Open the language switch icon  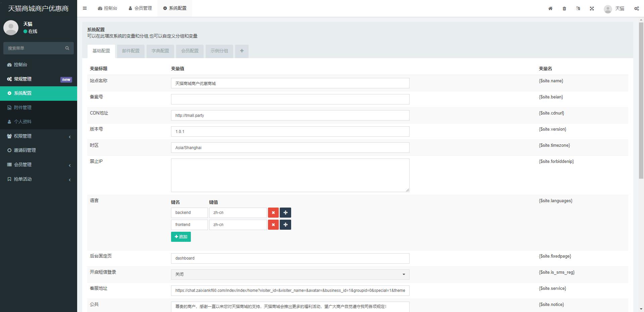click(578, 8)
